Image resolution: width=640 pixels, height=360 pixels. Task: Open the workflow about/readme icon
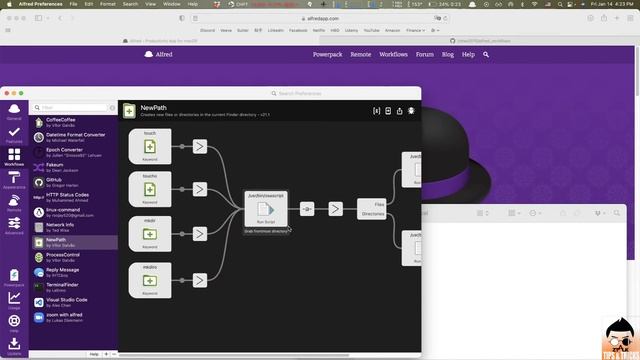point(388,111)
